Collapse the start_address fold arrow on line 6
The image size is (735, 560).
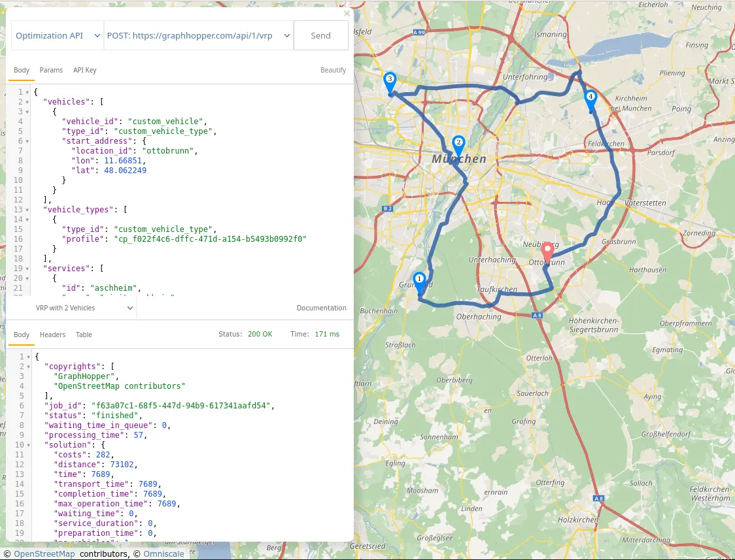point(28,141)
